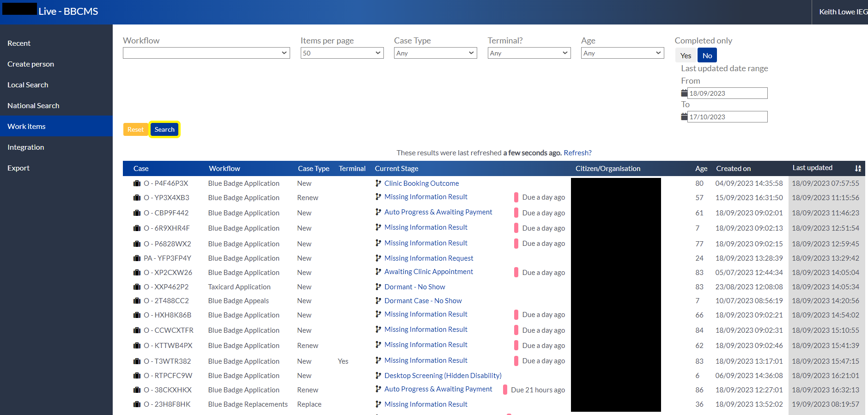The width and height of the screenshot is (868, 415).
Task: Open the Workflow dropdown
Action: pyautogui.click(x=206, y=53)
